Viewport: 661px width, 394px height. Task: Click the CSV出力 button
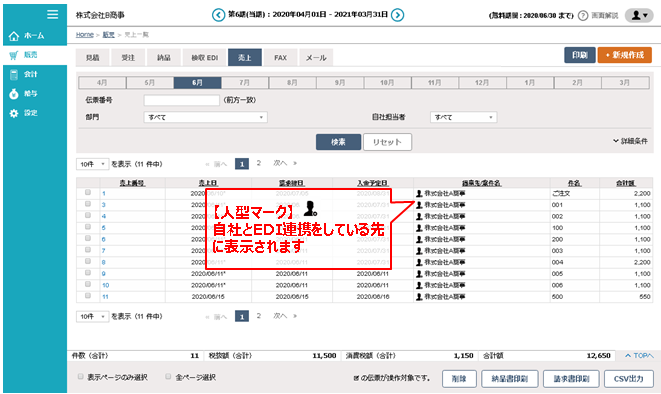tap(629, 379)
